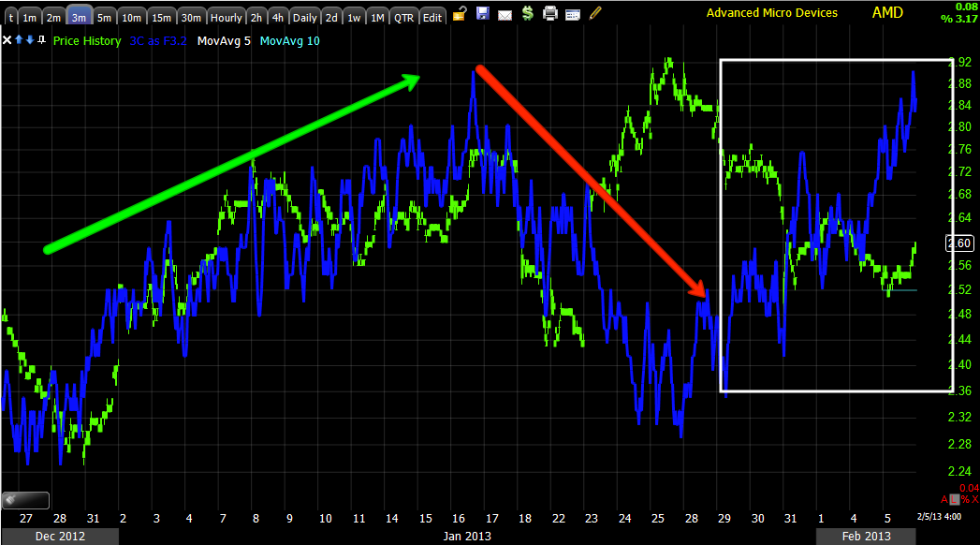Click the current price marker 2.60
The image size is (980, 545).
[x=958, y=243]
